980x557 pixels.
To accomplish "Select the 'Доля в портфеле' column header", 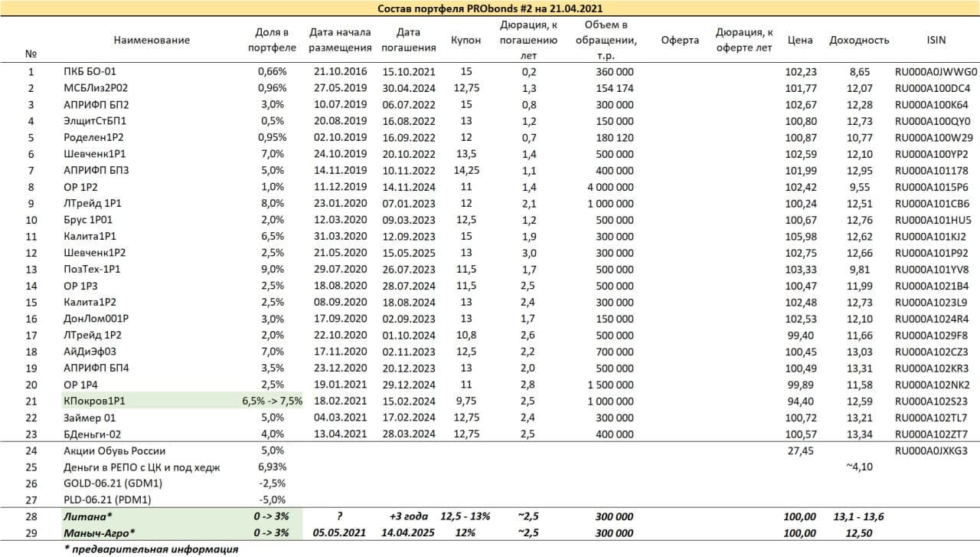I will [272, 40].
